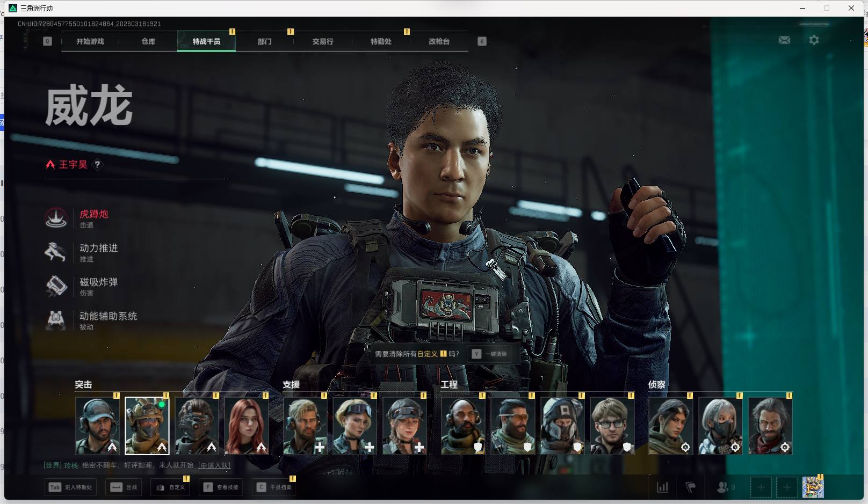
Task: Open the mail envelope icon
Action: point(784,40)
